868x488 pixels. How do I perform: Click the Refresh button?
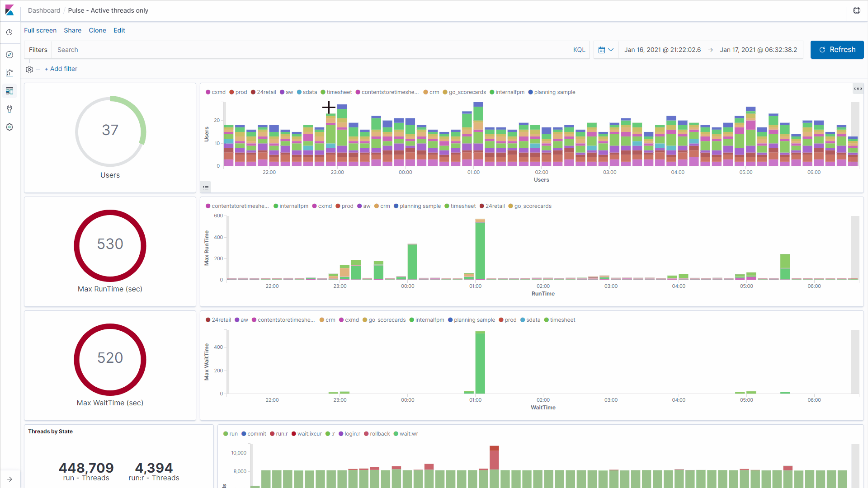coord(837,50)
